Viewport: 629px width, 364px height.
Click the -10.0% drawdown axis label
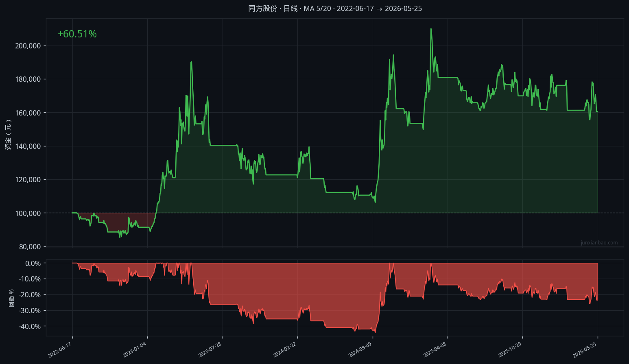(x=30, y=279)
